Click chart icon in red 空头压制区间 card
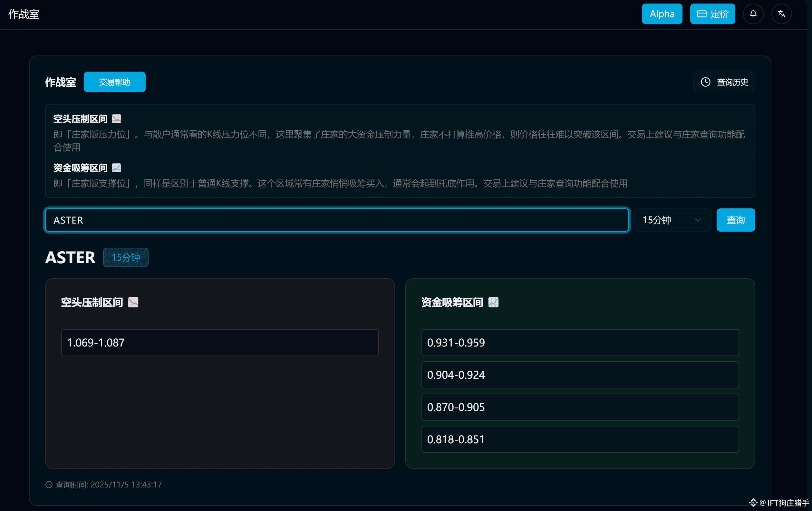Screen dimensions: 812x511 click(x=133, y=302)
